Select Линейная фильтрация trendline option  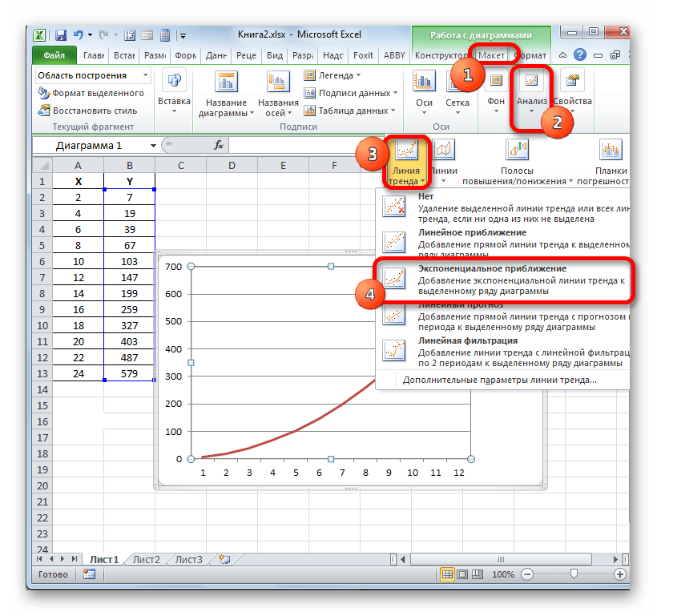(502, 352)
